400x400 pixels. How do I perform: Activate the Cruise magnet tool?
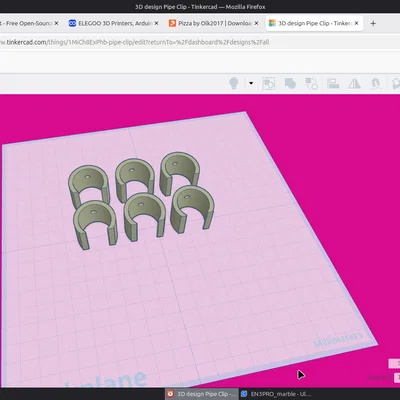point(376,83)
